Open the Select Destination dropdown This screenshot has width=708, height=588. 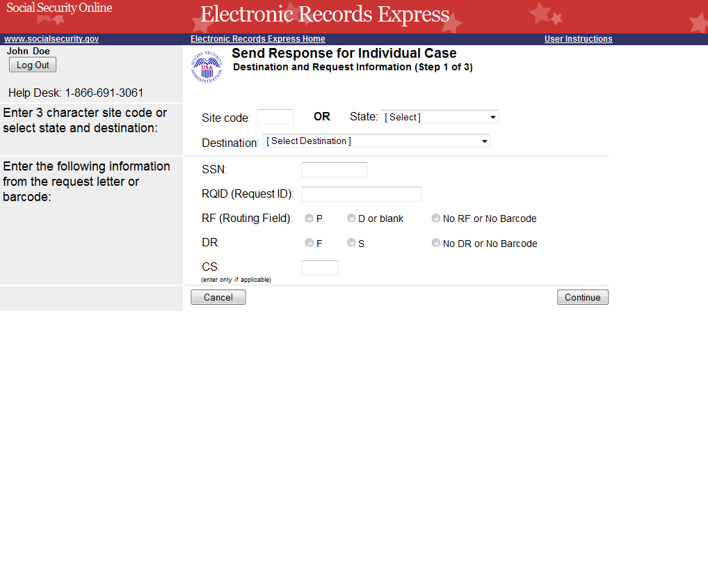tap(376, 141)
